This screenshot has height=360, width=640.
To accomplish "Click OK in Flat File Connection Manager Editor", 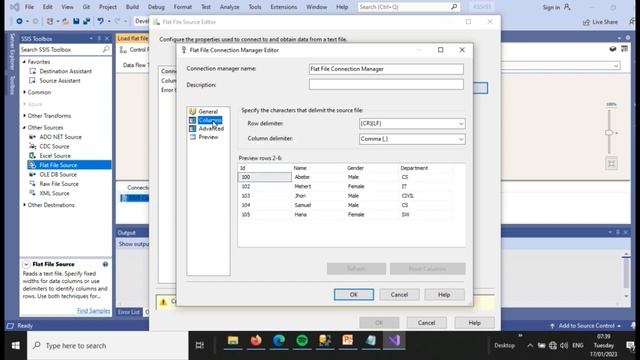I will [353, 295].
